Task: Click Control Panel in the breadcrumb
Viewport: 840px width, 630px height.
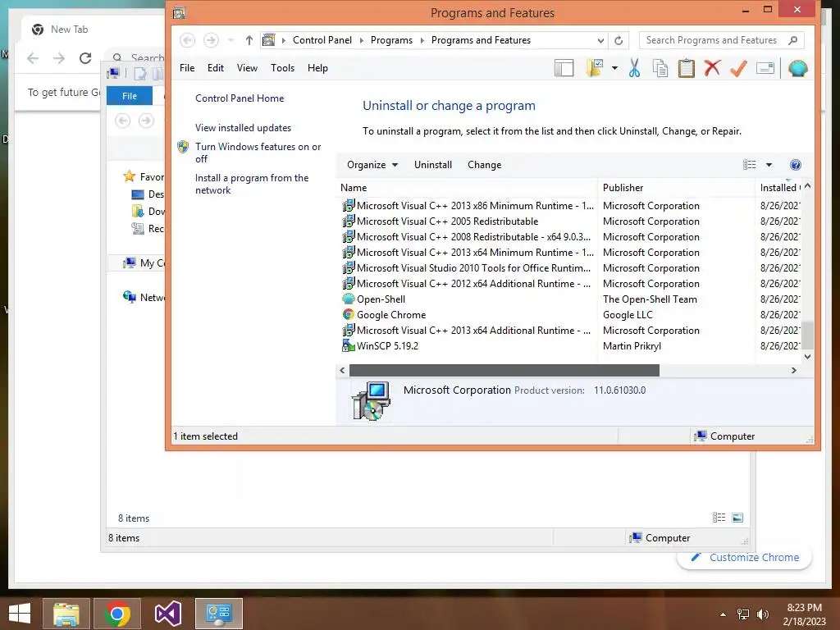Action: tap(322, 40)
